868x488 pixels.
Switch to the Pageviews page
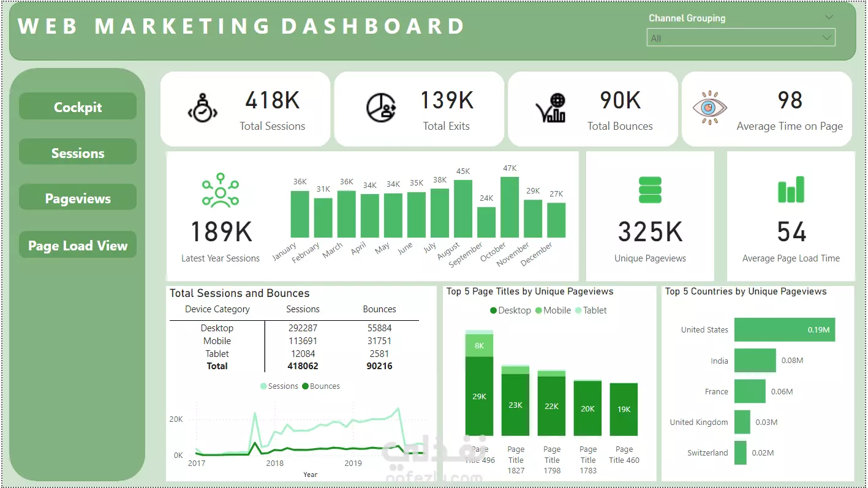(78, 198)
